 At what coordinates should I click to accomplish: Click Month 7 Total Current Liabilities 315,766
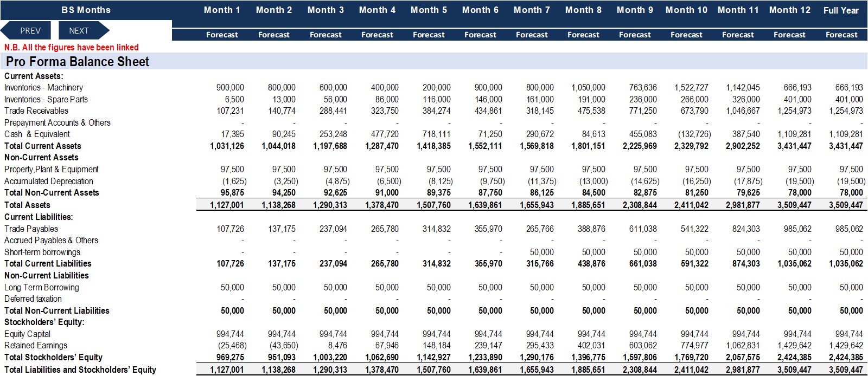(x=540, y=263)
